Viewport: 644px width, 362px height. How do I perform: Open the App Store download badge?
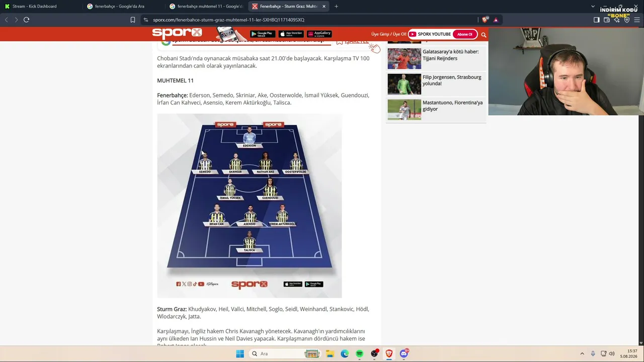click(x=291, y=34)
